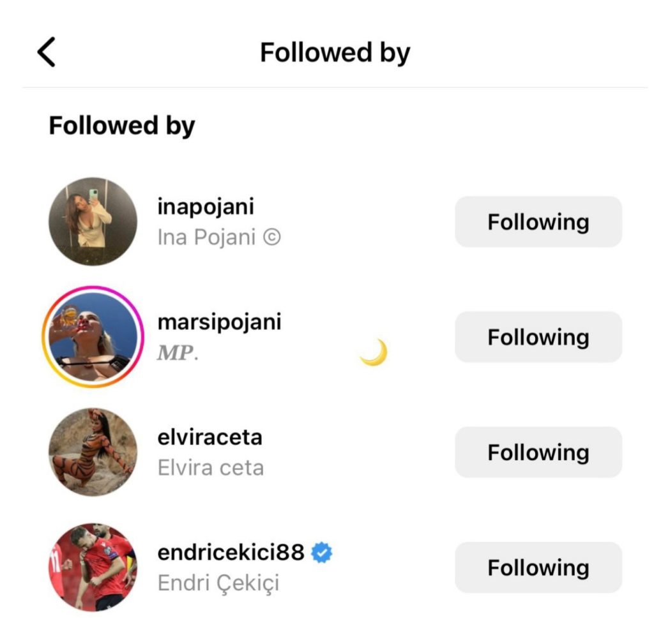
Task: Click the display name Elvira ceta
Action: click(210, 468)
